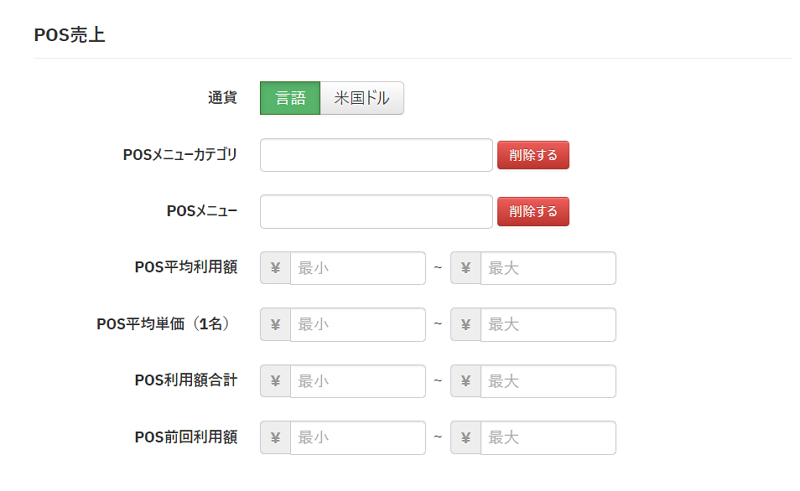Viewport: 800px width, 491px height.
Task: Click 削除する next to POSメニュー
Action: tap(533, 211)
